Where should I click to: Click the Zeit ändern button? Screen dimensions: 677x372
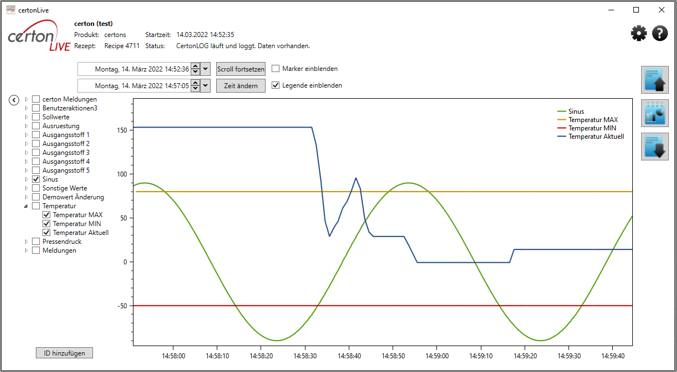point(240,86)
